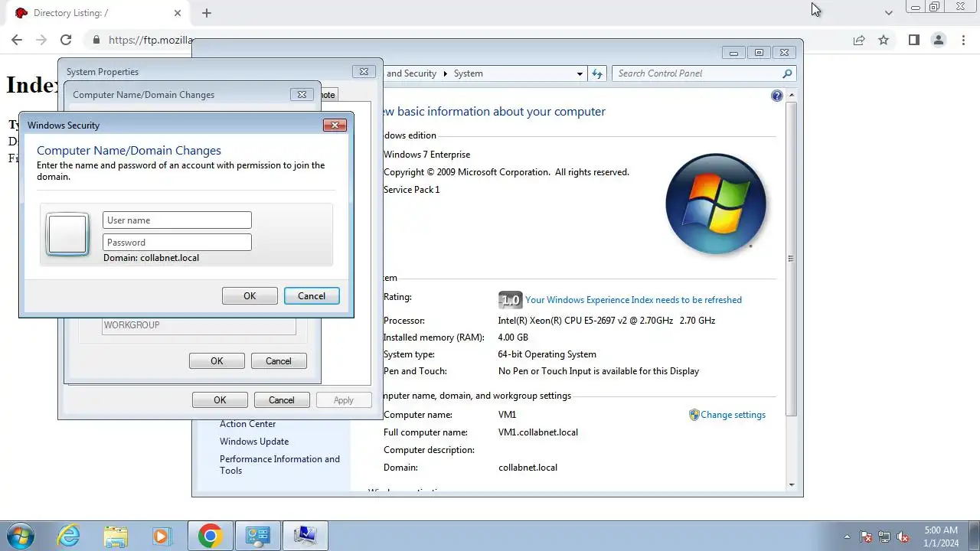Viewport: 980px width, 551px height.
Task: Click Cancel in System Properties window
Action: tap(282, 399)
